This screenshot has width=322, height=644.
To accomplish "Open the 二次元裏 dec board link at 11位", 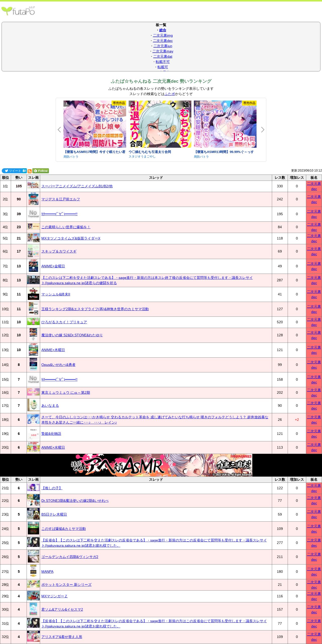I will (x=314, y=322).
